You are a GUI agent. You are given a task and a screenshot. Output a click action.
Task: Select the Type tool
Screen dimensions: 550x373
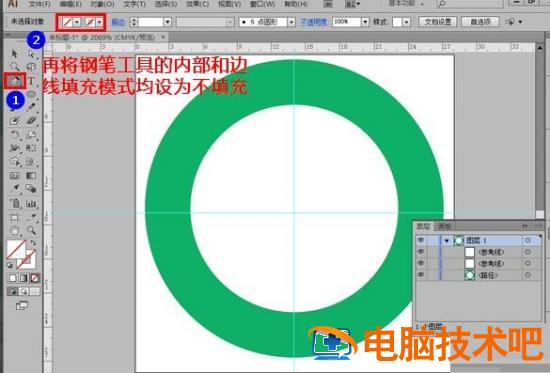click(31, 81)
